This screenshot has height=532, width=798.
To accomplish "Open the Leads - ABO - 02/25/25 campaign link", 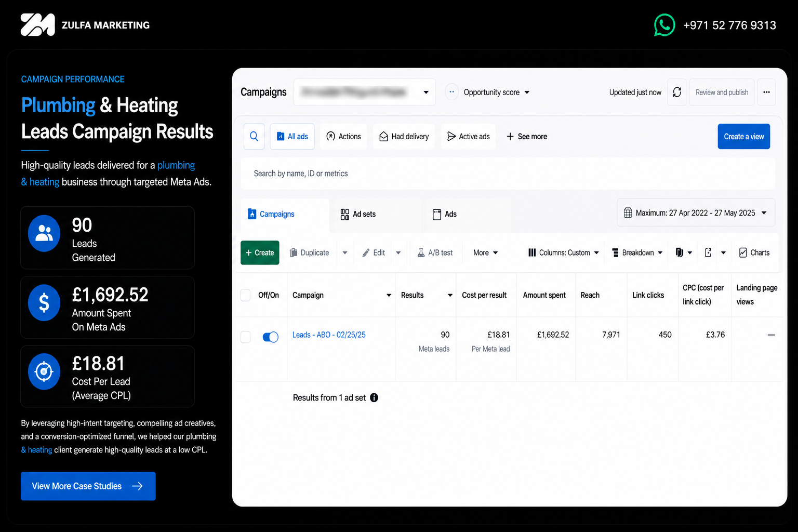I will pos(329,335).
